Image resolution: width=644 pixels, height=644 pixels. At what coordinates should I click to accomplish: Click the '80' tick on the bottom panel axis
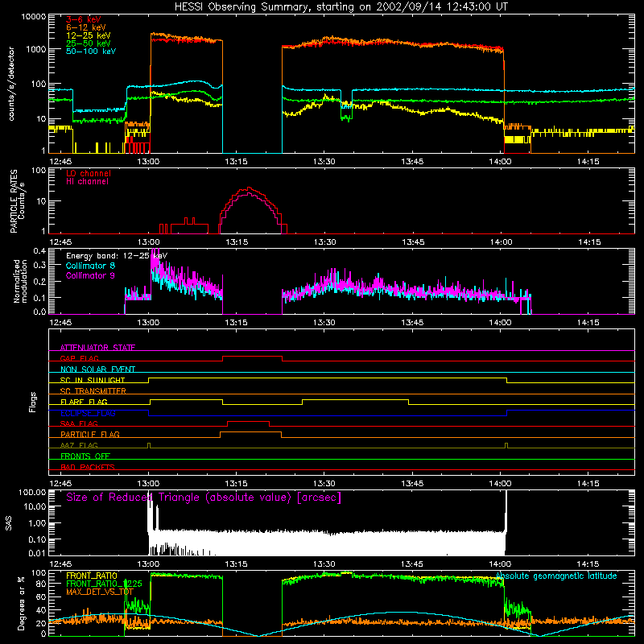42,584
